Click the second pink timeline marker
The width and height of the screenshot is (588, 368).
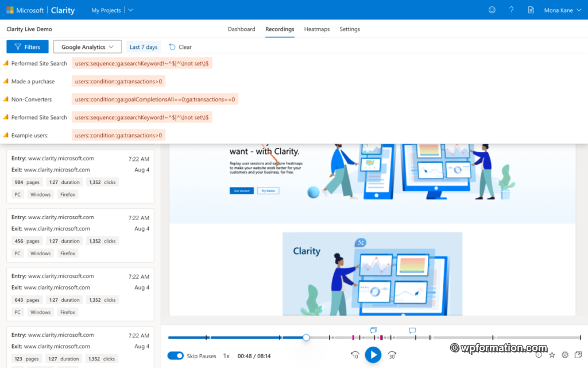coord(381,338)
